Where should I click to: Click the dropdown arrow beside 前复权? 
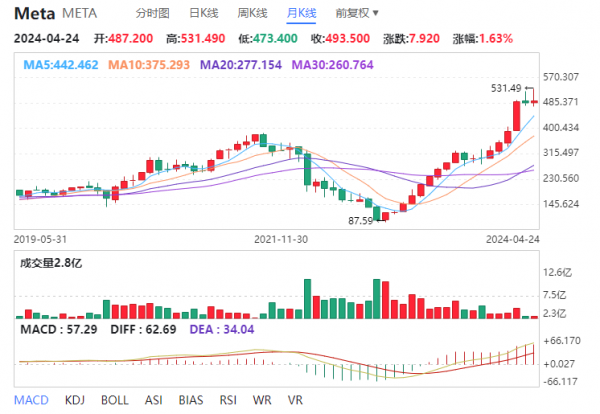pyautogui.click(x=375, y=13)
